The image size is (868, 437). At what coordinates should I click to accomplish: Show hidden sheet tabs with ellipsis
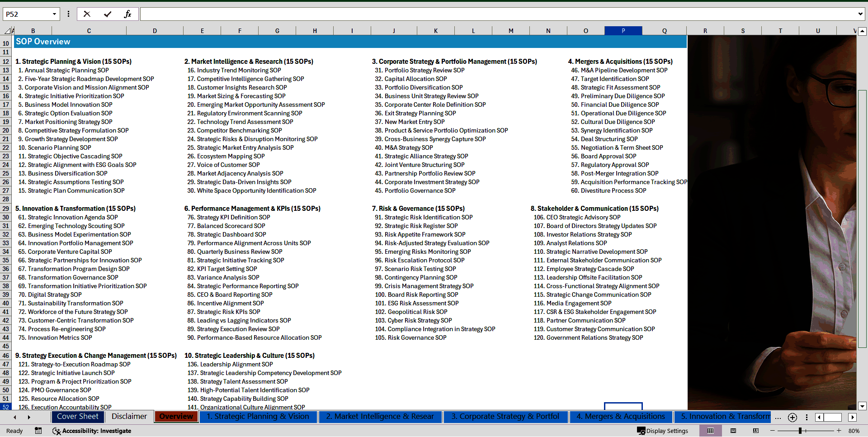(778, 417)
